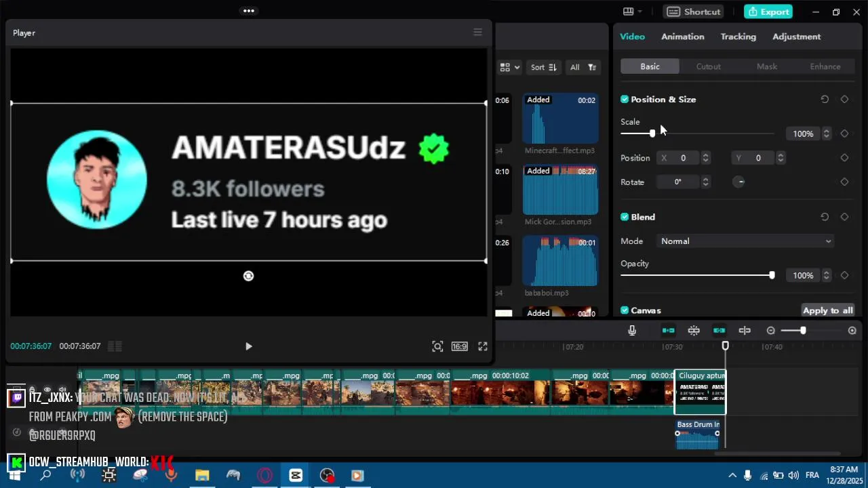The image size is (868, 488).
Task: Toggle the Position & Size checkbox
Action: point(625,99)
